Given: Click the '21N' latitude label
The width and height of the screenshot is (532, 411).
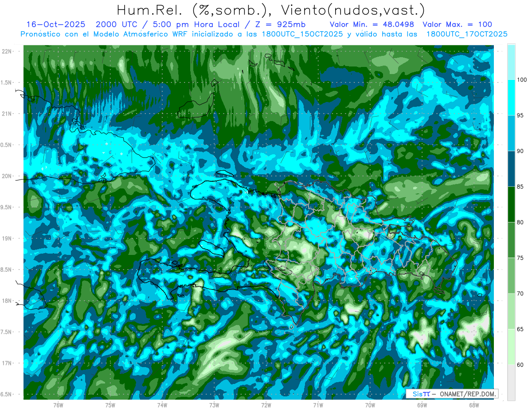Looking at the screenshot, I should tap(7, 114).
